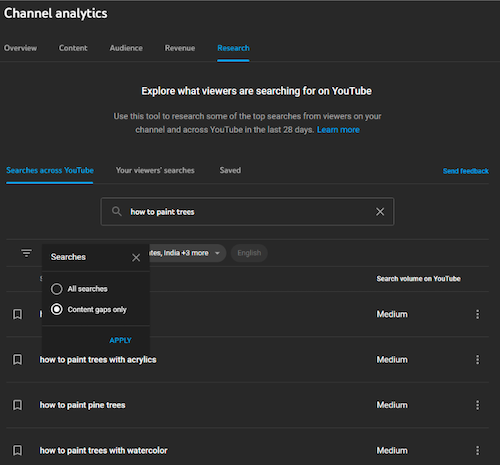This screenshot has height=465, width=500.
Task: Switch to the Content tab
Action: point(73,48)
